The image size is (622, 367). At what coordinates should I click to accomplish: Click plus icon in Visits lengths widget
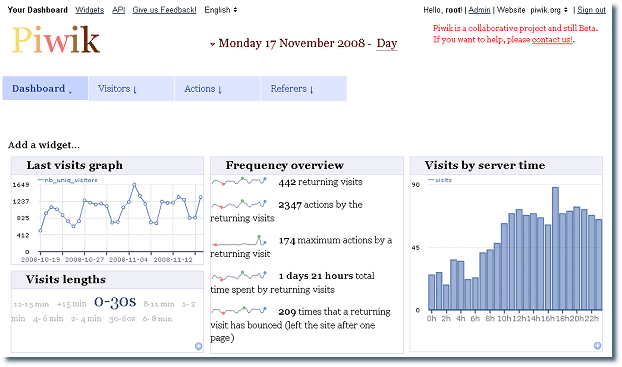click(x=198, y=346)
